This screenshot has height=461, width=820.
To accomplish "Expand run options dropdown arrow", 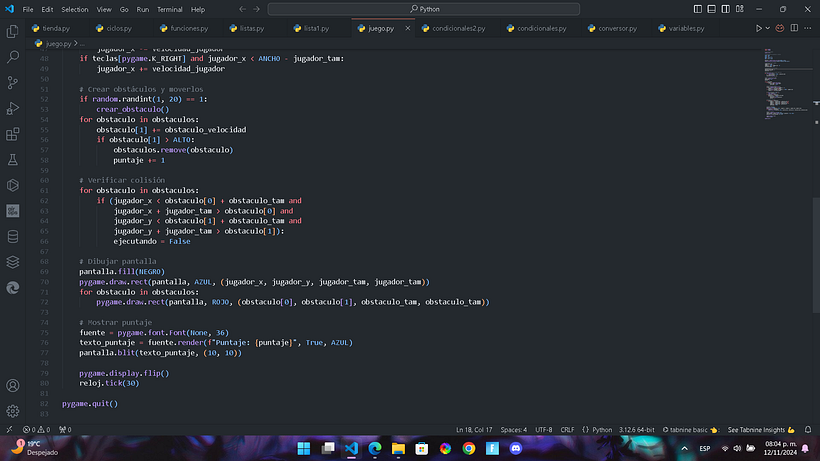I will pyautogui.click(x=767, y=28).
